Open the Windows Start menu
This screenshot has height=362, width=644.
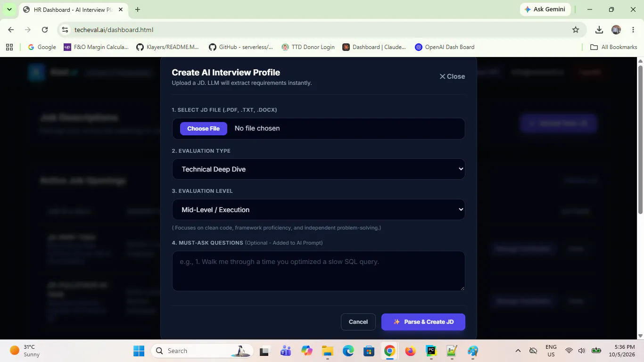139,351
